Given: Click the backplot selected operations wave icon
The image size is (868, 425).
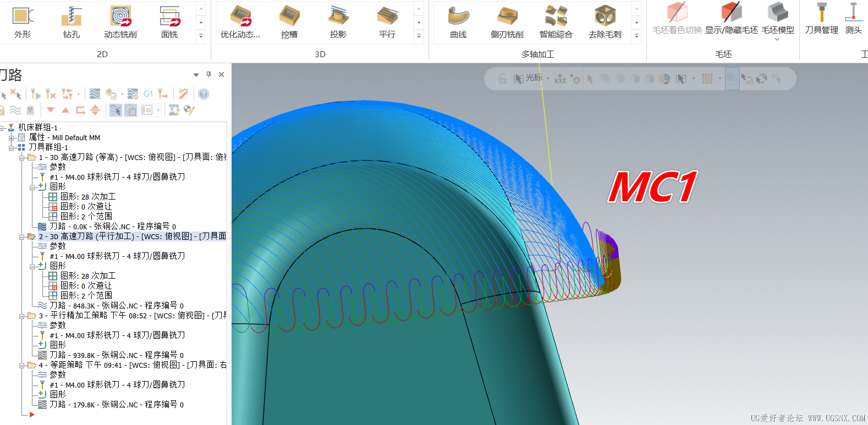Looking at the screenshot, I should [95, 94].
